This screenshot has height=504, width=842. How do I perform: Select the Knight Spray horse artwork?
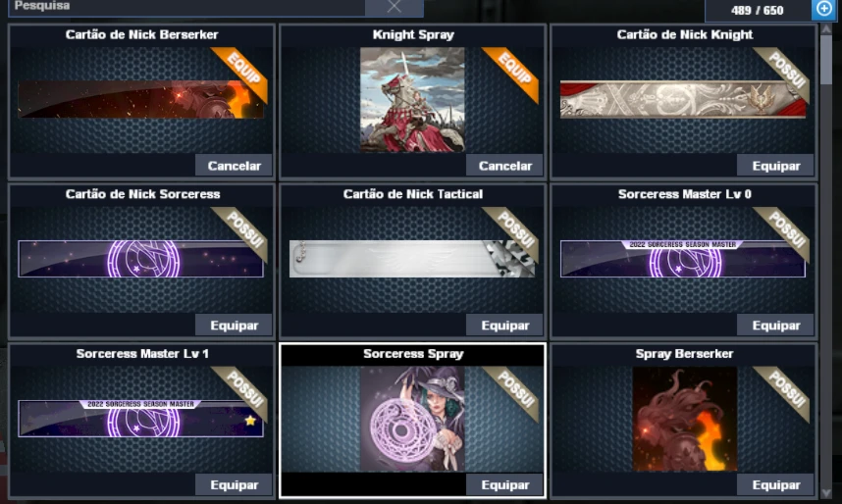412,99
